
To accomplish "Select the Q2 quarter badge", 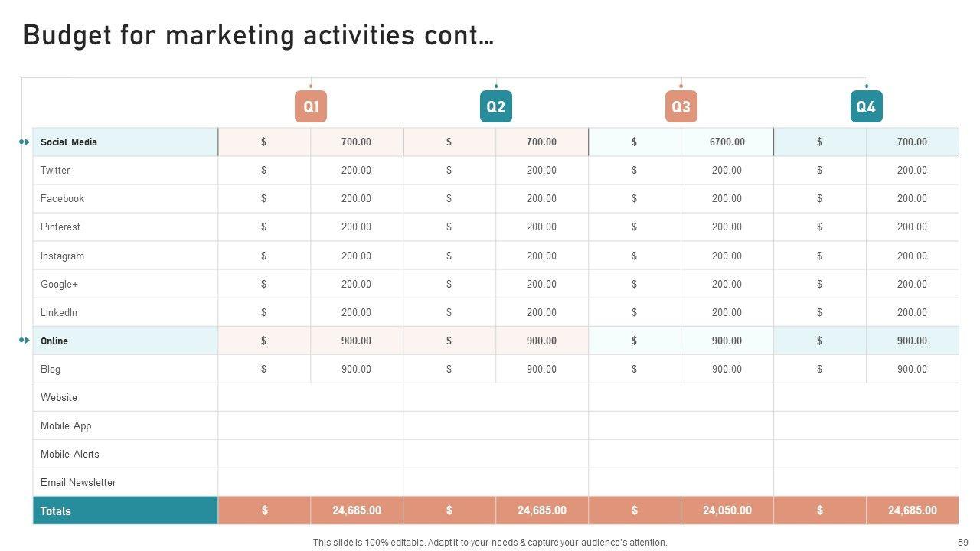I will tap(496, 107).
